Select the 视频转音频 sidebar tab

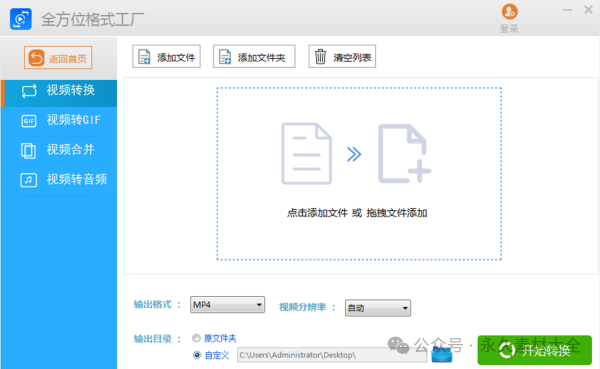[59, 180]
